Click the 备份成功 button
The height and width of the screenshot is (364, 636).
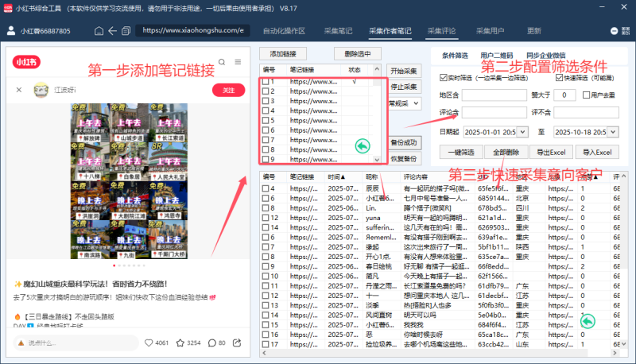404,143
